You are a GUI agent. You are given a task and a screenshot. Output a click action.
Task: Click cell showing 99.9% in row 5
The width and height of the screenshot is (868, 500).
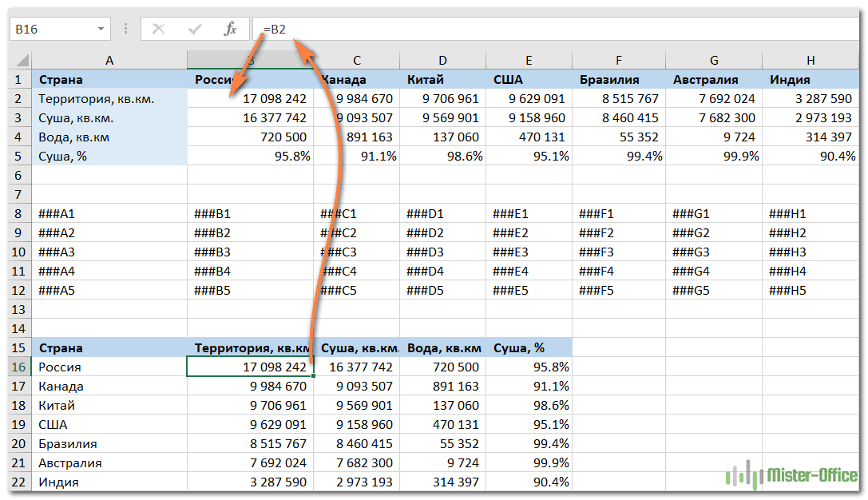tap(714, 157)
